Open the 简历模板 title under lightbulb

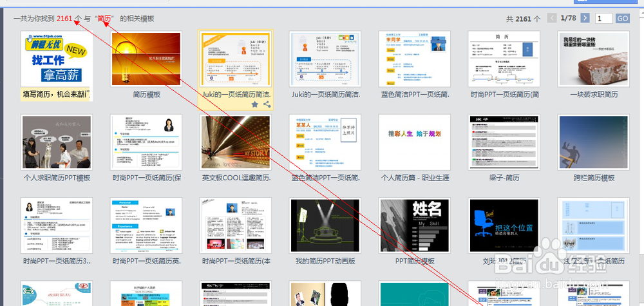(x=146, y=95)
